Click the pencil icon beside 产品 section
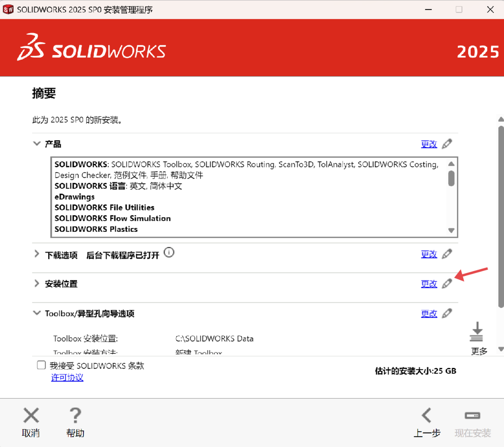 (447, 144)
